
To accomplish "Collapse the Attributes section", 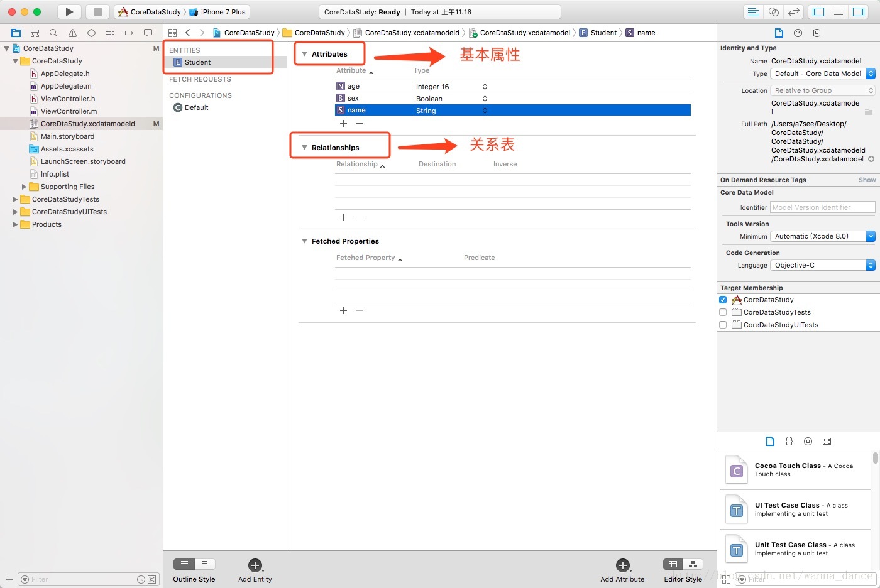I will pyautogui.click(x=304, y=54).
